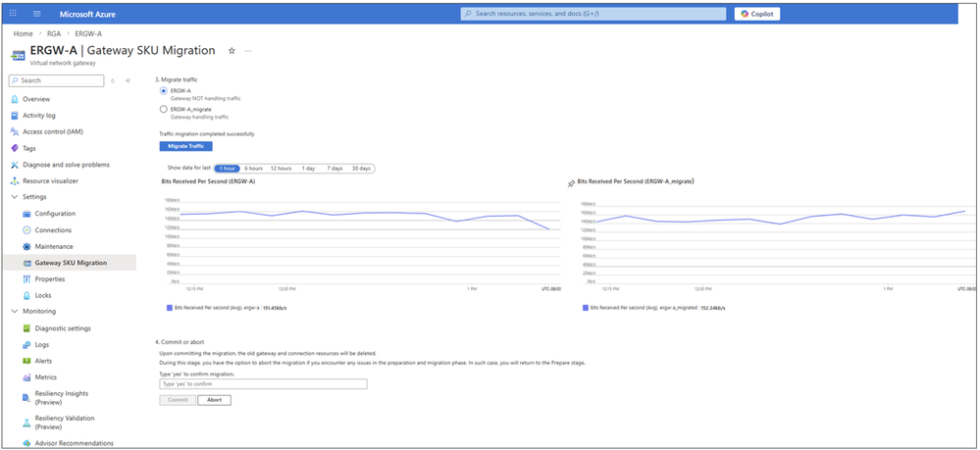The height and width of the screenshot is (450, 980).
Task: Click the global search resources field
Action: point(593,14)
